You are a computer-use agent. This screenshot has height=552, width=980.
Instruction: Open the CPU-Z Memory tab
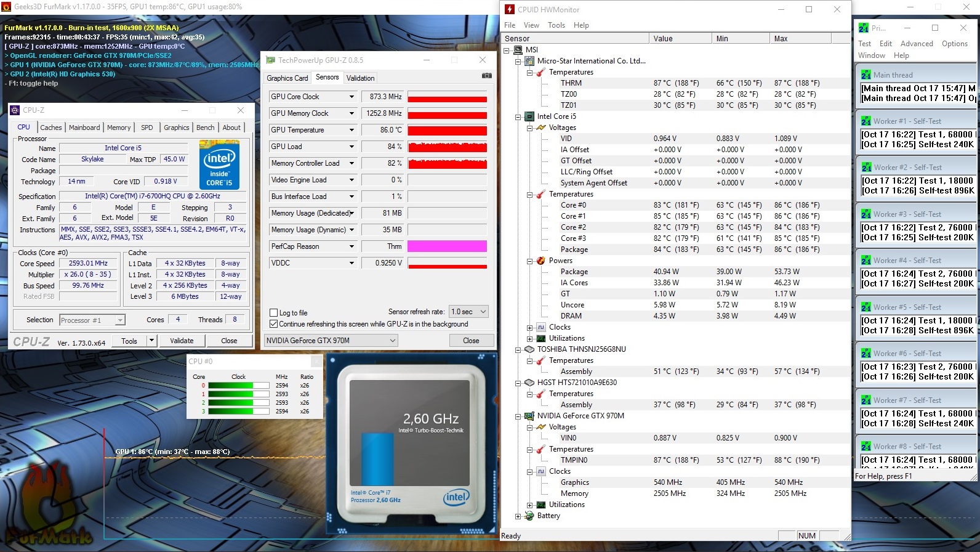coord(119,128)
